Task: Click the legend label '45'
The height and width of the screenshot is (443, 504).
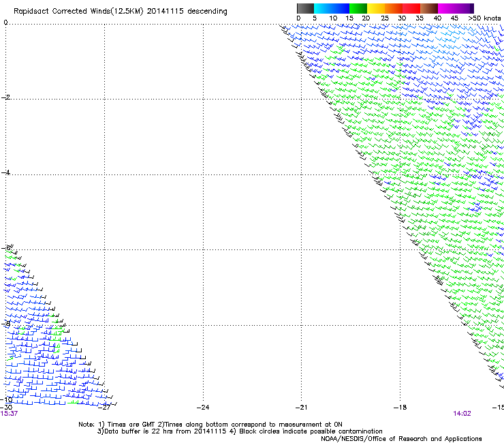Action: (454, 18)
